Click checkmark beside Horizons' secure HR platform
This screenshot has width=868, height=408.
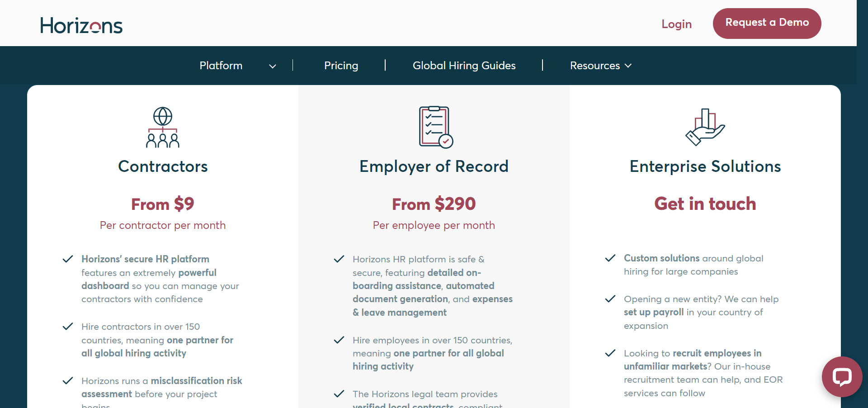point(68,259)
